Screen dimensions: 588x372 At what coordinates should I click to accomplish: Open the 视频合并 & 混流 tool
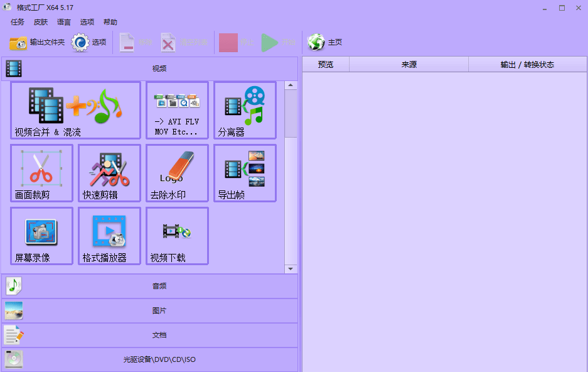[x=75, y=110]
